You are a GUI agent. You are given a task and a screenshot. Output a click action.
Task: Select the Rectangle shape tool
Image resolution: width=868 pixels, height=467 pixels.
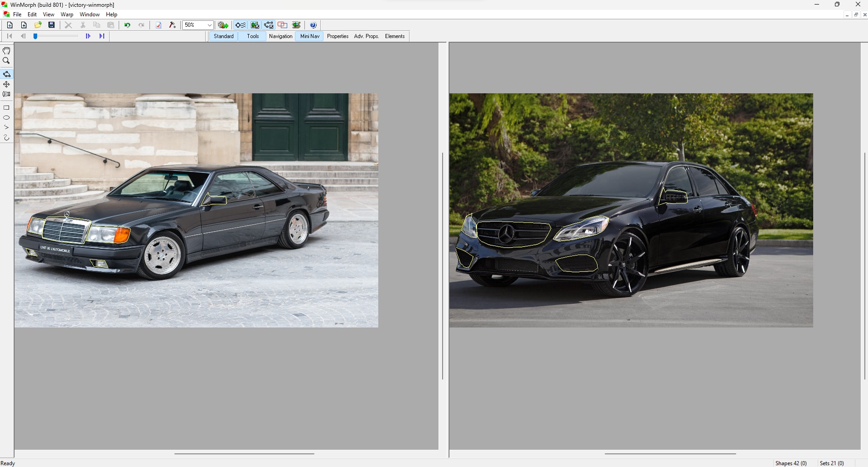pos(6,108)
